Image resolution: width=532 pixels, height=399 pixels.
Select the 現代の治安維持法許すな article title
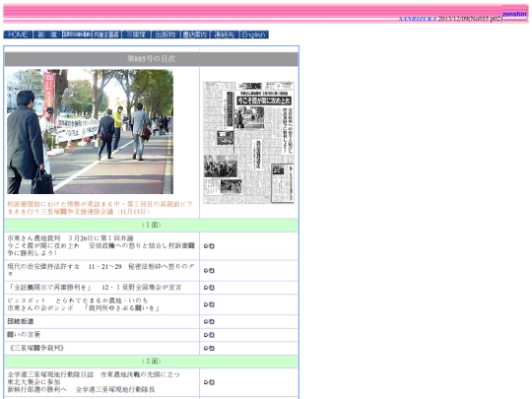tap(101, 270)
